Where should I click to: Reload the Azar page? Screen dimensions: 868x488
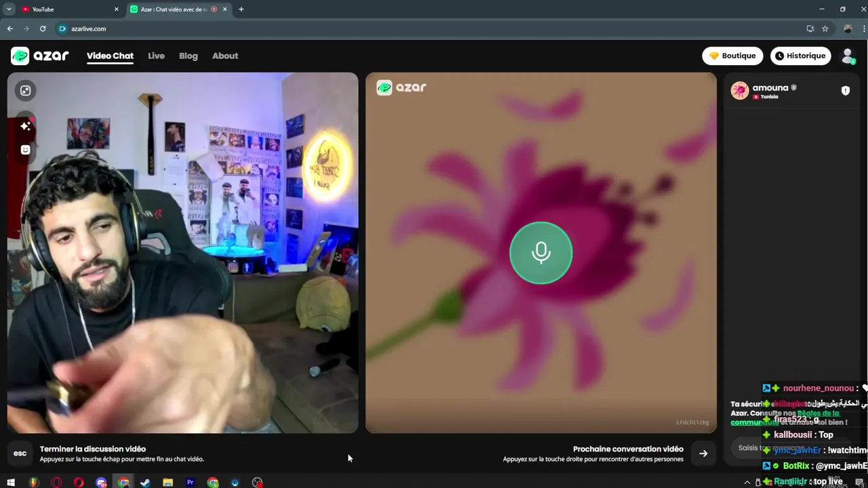click(x=43, y=28)
